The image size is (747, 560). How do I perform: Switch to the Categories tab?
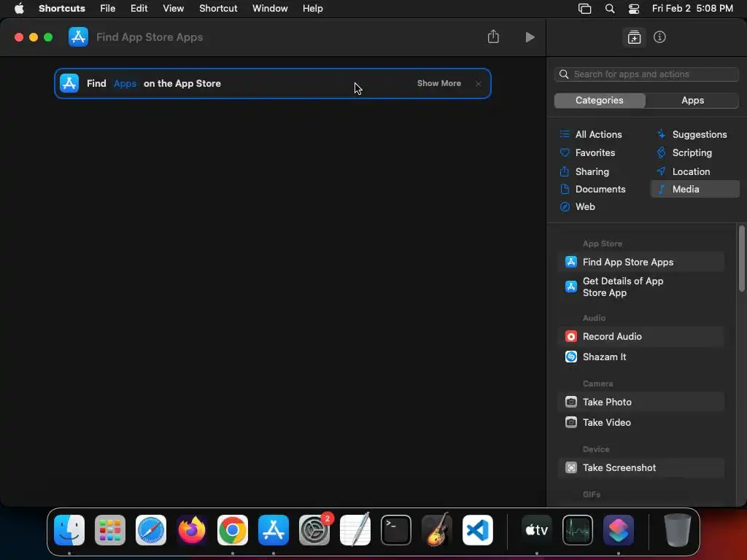click(x=600, y=101)
